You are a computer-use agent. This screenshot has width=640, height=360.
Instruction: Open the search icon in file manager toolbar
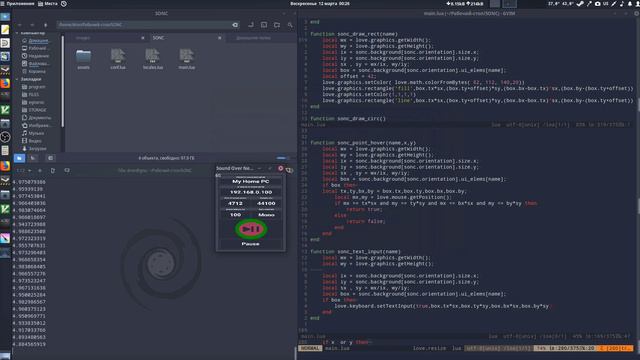click(290, 25)
